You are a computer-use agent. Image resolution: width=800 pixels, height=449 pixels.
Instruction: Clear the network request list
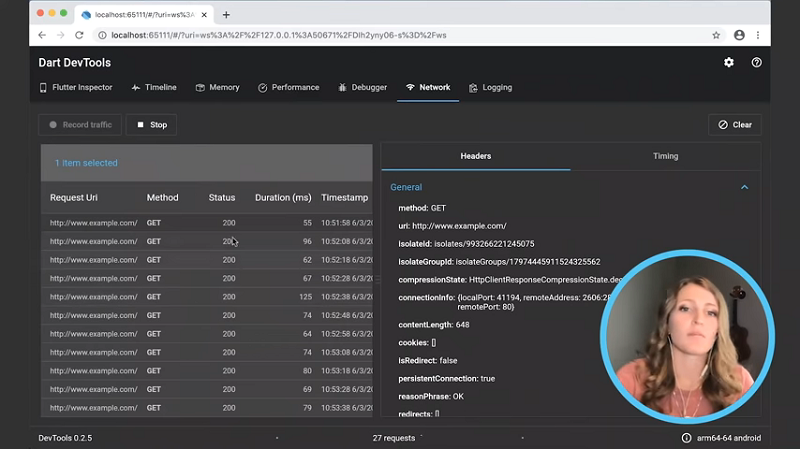click(735, 124)
